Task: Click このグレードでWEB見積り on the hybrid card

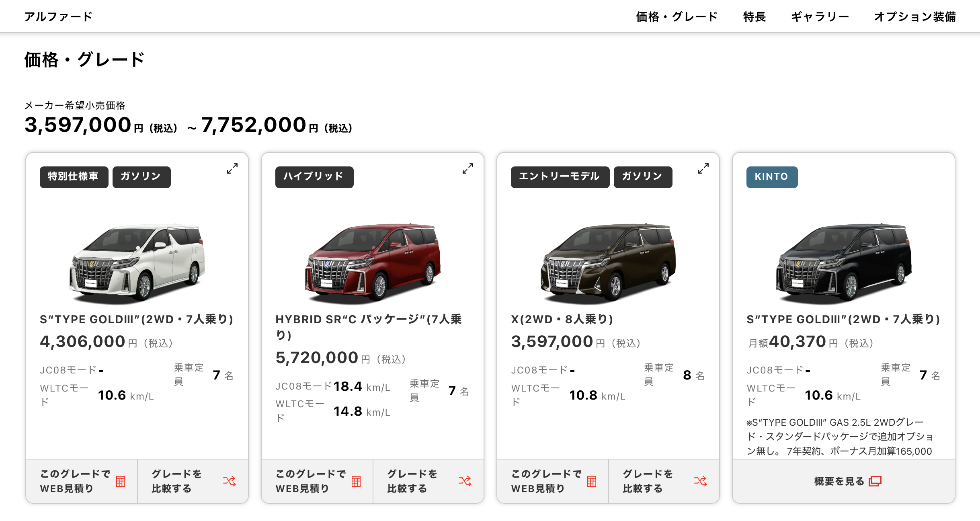Action: [317, 481]
